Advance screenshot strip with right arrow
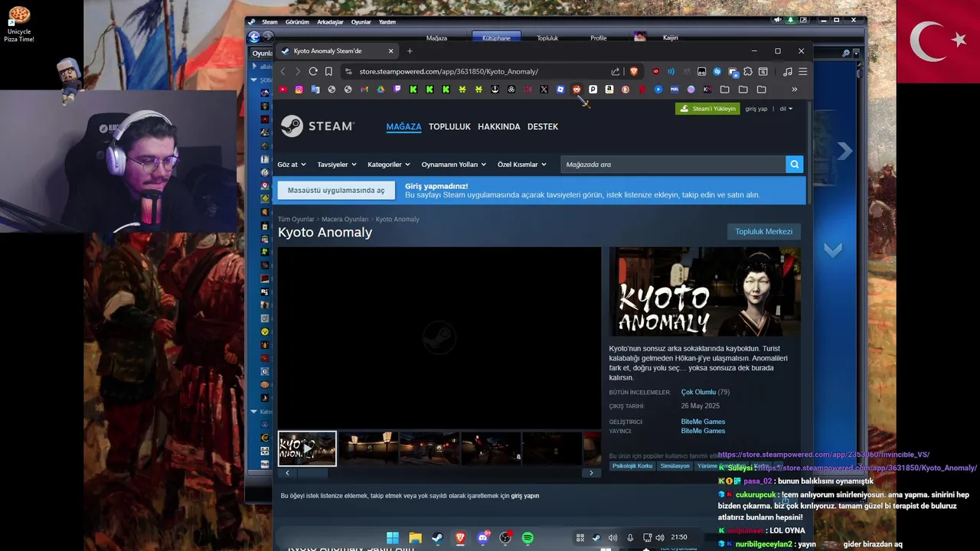 591,473
